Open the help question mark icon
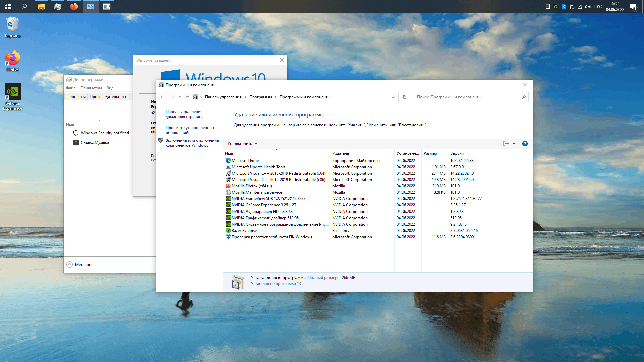Screen dimensions: 644x362 [525, 144]
